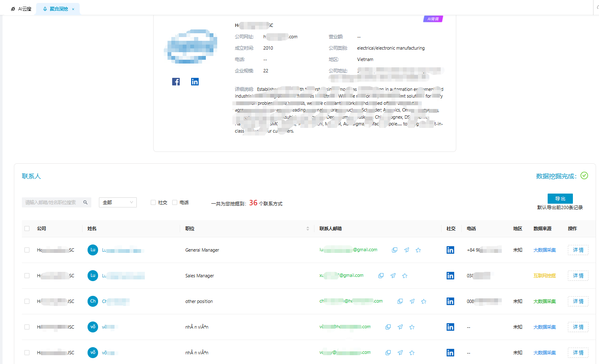Tick the select-all checkbox in table header
Screen dimensions: 599x364
pos(27,228)
